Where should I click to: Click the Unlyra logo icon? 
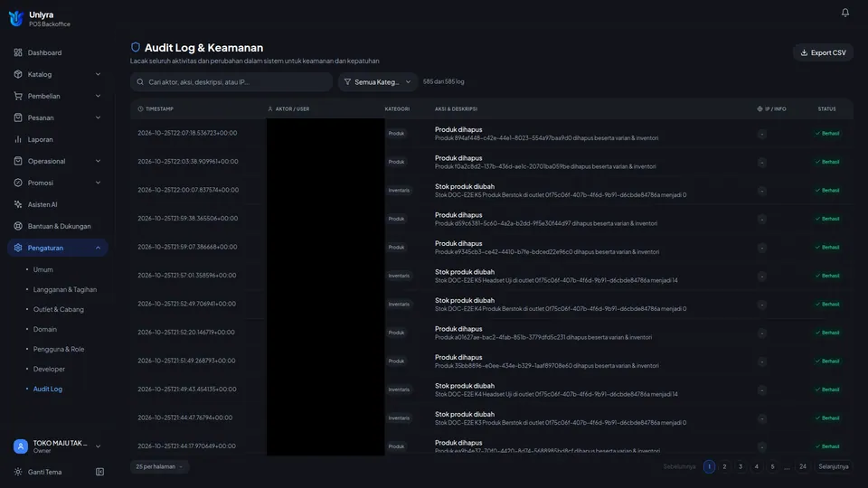click(x=16, y=18)
